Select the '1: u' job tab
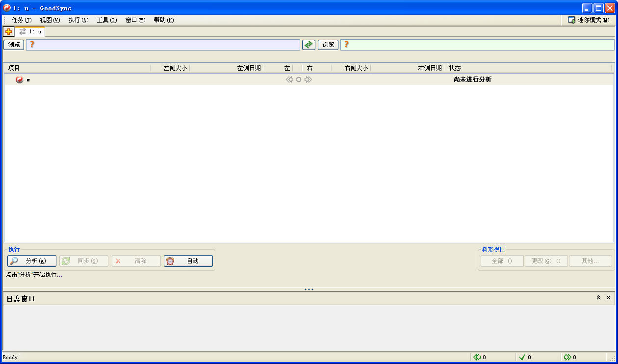The image size is (618, 364). click(x=30, y=32)
